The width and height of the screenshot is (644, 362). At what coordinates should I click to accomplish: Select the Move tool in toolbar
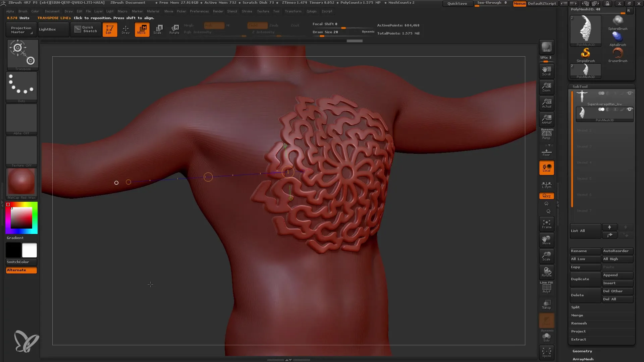142,29
